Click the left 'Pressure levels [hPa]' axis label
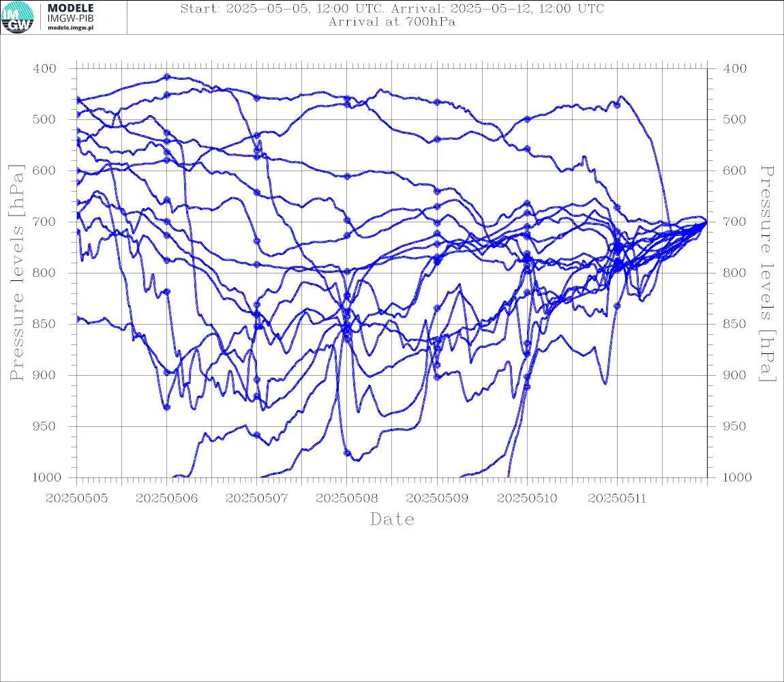This screenshot has height=682, width=784. tap(16, 273)
